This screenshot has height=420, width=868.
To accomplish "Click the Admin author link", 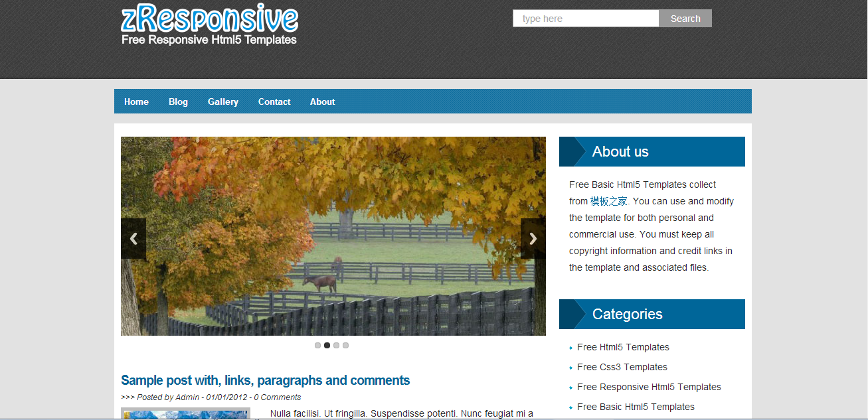I will (187, 397).
